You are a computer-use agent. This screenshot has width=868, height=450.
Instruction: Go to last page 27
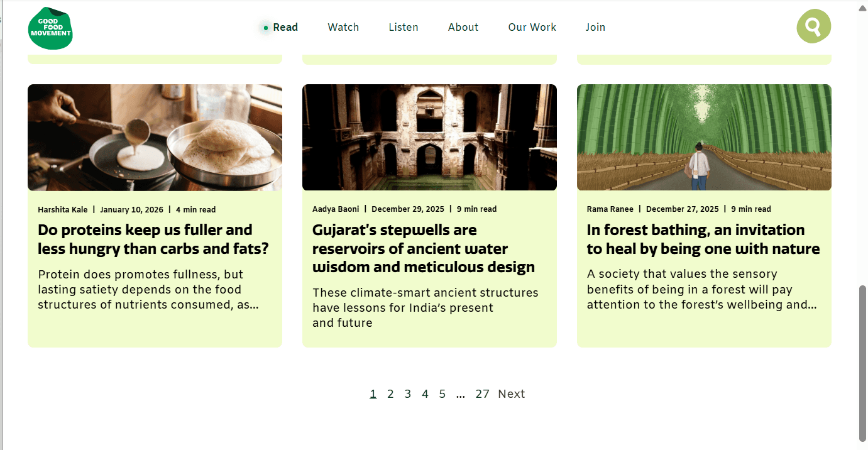482,394
